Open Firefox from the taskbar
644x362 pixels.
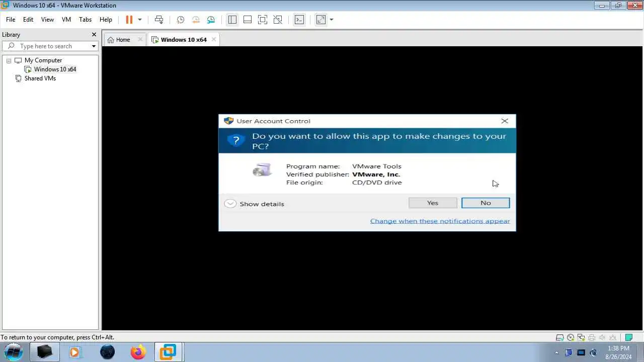coord(138,352)
